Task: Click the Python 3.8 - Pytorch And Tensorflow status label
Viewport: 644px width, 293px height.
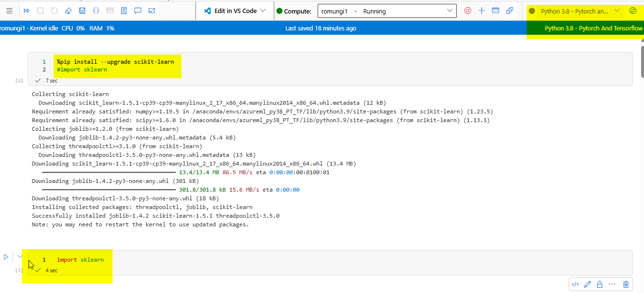Action: [x=594, y=28]
